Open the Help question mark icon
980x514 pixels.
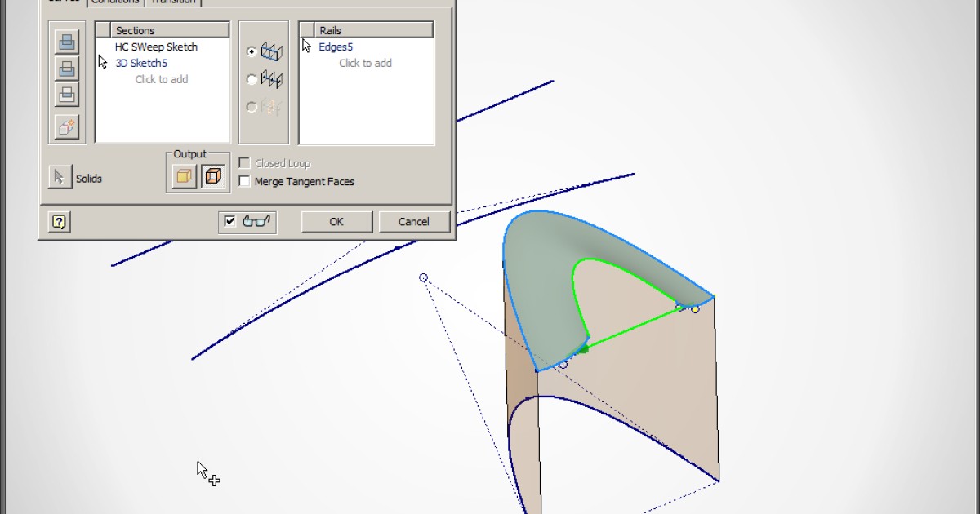[x=58, y=221]
